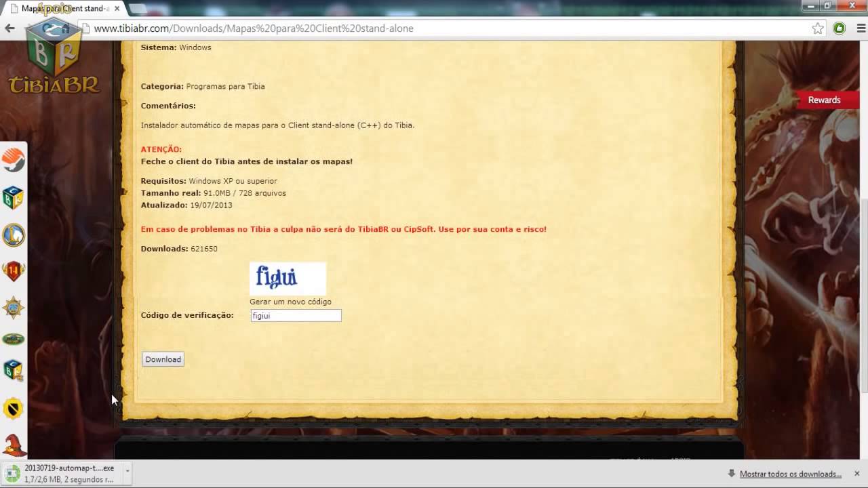This screenshot has height=488, width=868.
Task: Click Feche o client do Tibia text
Action: pyautogui.click(x=247, y=161)
